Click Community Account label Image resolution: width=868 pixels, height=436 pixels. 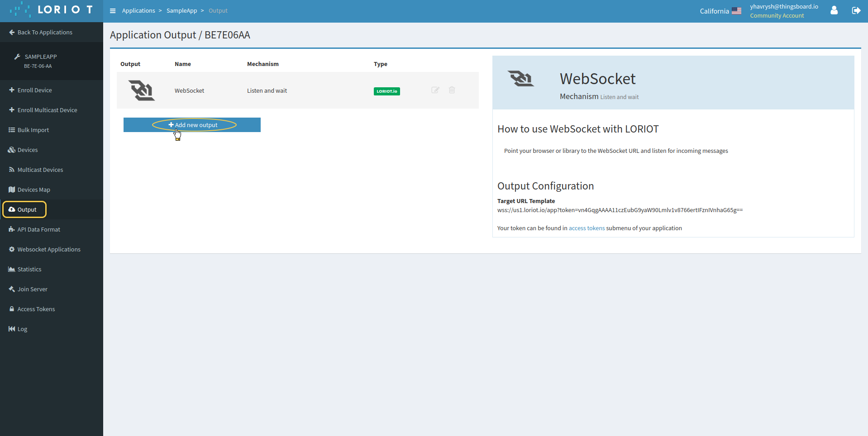pyautogui.click(x=777, y=15)
